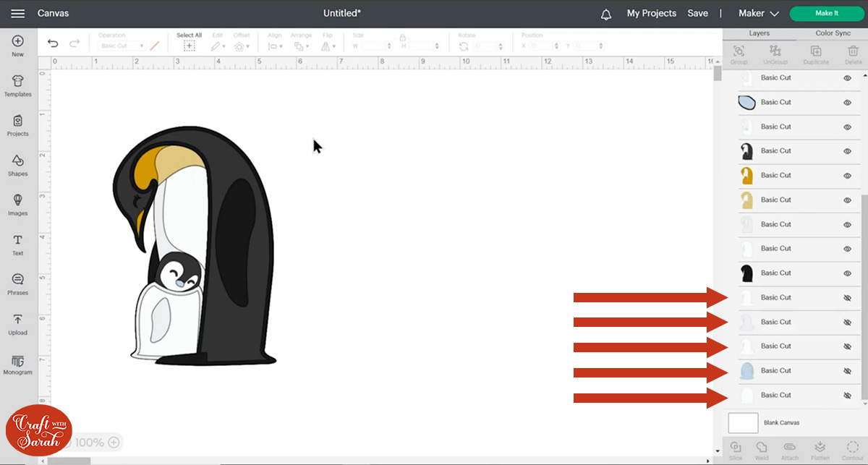Image resolution: width=868 pixels, height=465 pixels.
Task: Click the Save button
Action: click(x=697, y=13)
